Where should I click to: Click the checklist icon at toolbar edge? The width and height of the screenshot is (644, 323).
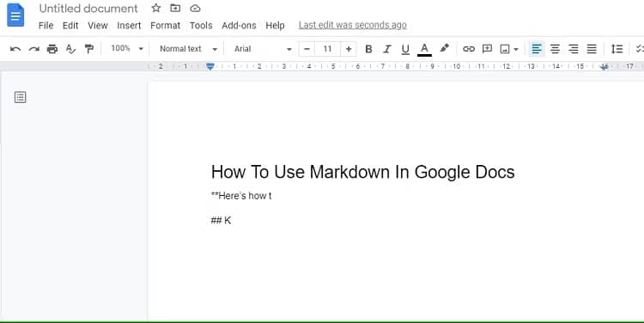(x=640, y=49)
